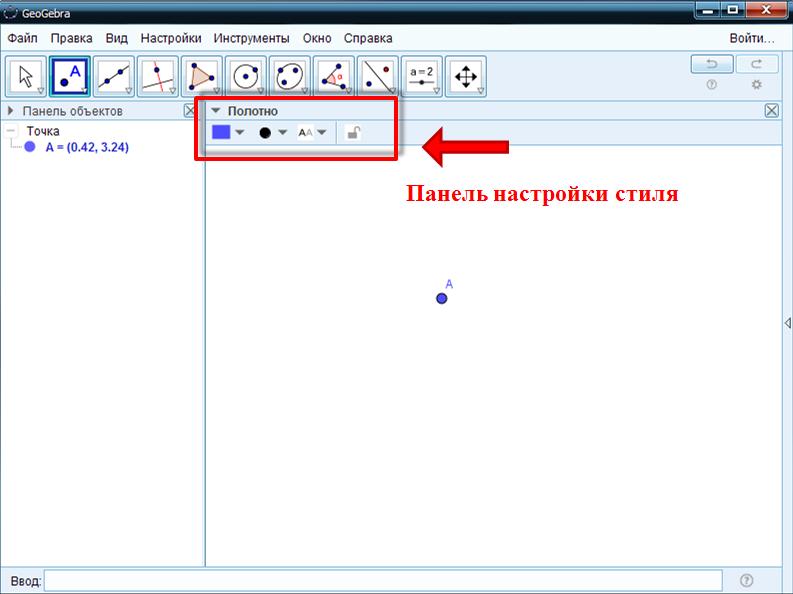The height and width of the screenshot is (594, 793).
Task: Open the point style dropdown arrow
Action: tap(283, 132)
